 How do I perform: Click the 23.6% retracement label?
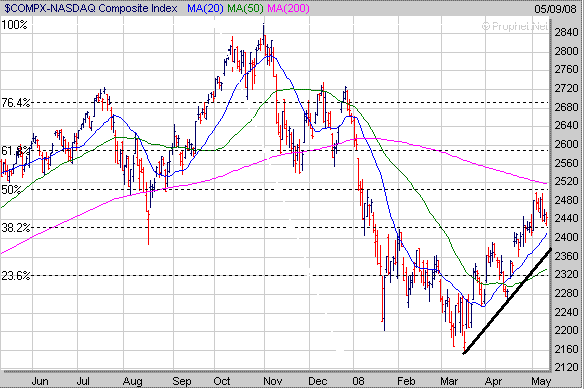16,276
